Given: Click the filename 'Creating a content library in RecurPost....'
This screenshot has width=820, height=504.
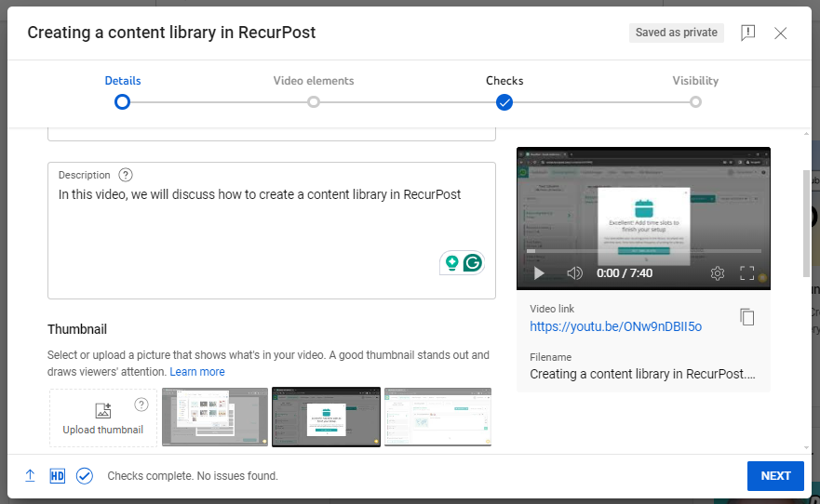Looking at the screenshot, I should 642,374.
